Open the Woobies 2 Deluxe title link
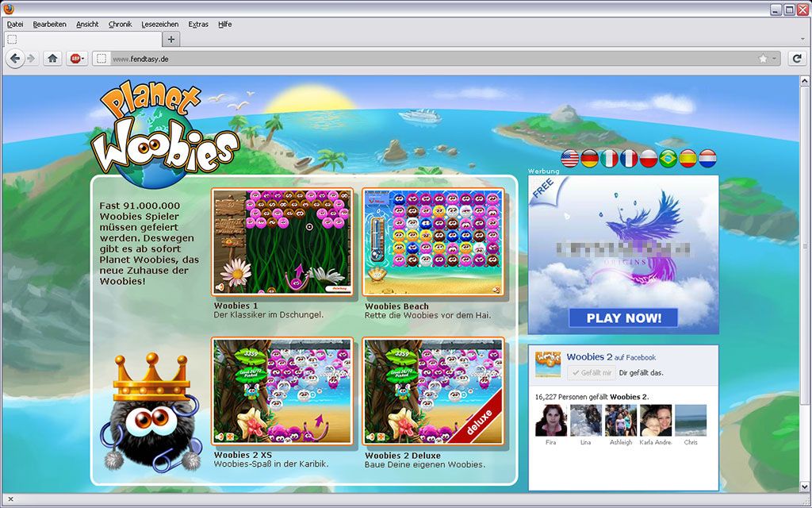812x508 pixels. 403,456
